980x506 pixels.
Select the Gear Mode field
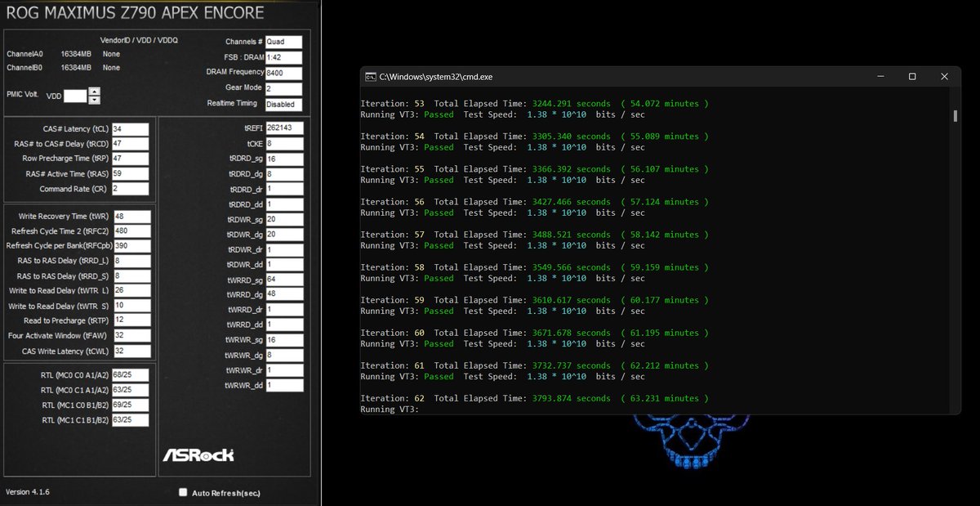(x=283, y=88)
